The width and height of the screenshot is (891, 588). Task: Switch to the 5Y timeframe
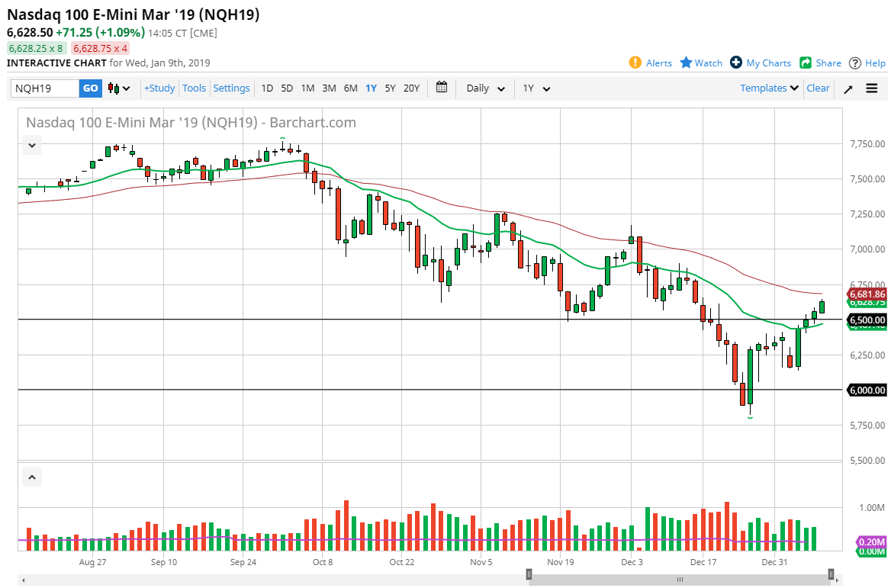point(390,88)
